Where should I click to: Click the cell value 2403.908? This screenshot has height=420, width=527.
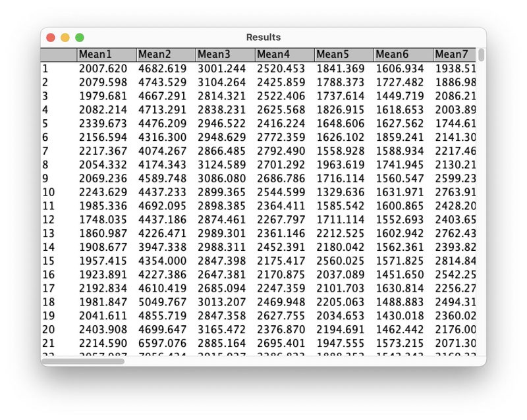pyautogui.click(x=103, y=330)
